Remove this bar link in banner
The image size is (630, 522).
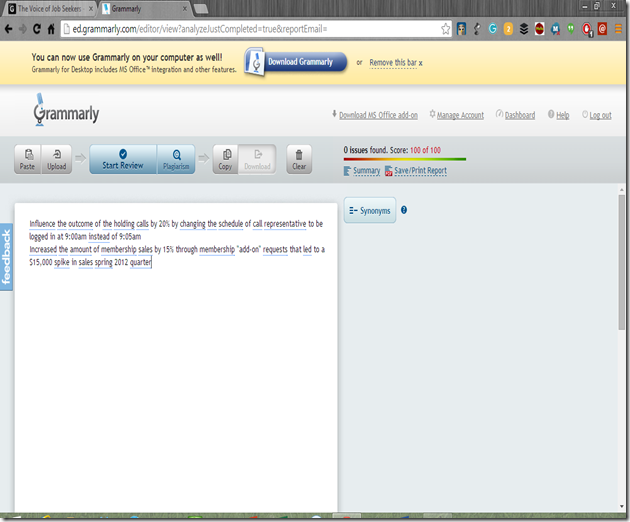396,63
